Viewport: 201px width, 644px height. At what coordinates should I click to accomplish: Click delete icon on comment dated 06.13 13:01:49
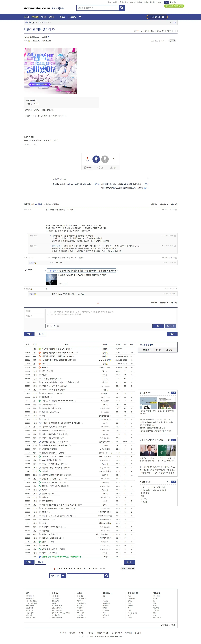tap(176, 257)
